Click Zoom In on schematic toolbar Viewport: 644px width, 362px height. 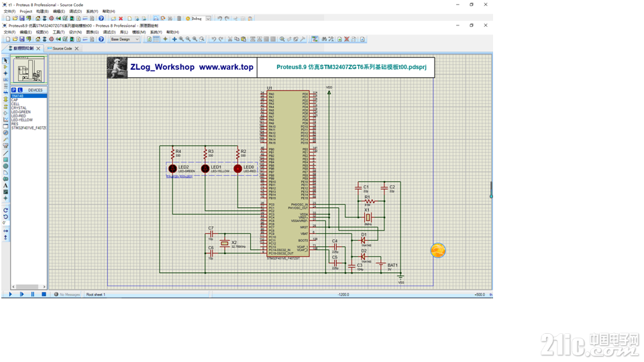(x=181, y=39)
